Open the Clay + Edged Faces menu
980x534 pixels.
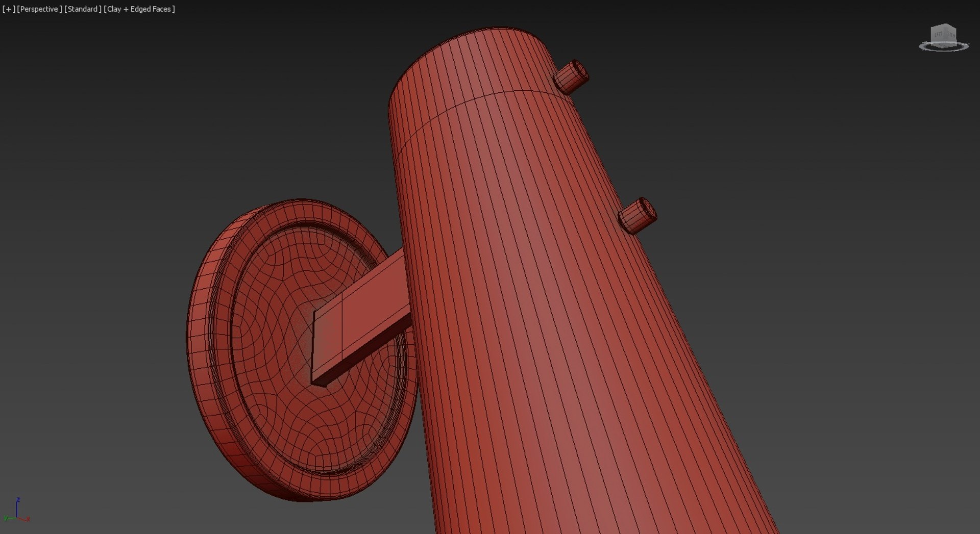139,9
